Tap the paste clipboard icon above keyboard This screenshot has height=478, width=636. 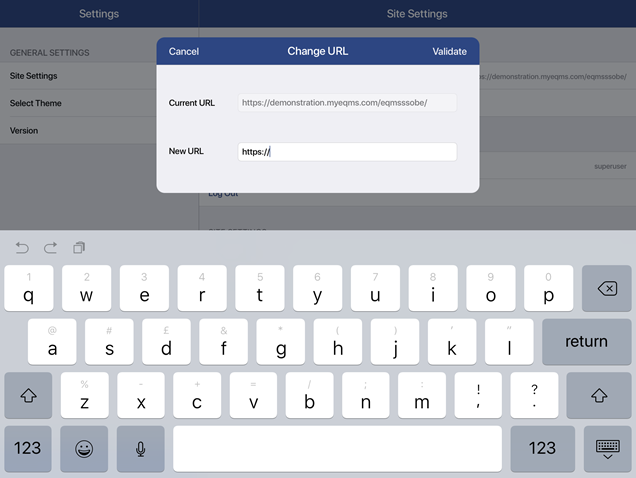click(79, 248)
